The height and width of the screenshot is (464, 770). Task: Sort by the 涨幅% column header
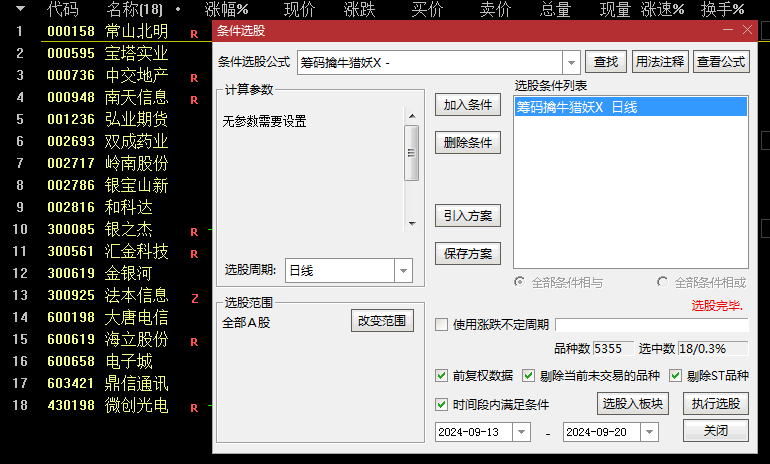point(226,9)
